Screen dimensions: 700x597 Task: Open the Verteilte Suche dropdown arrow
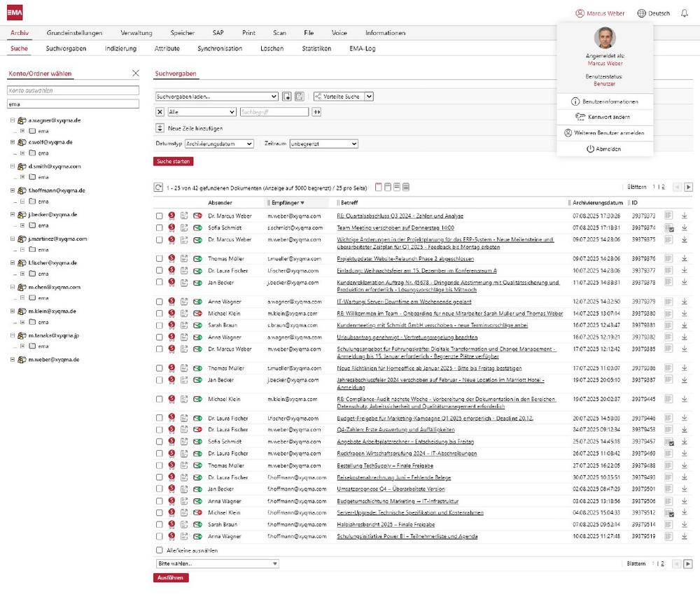click(x=369, y=97)
